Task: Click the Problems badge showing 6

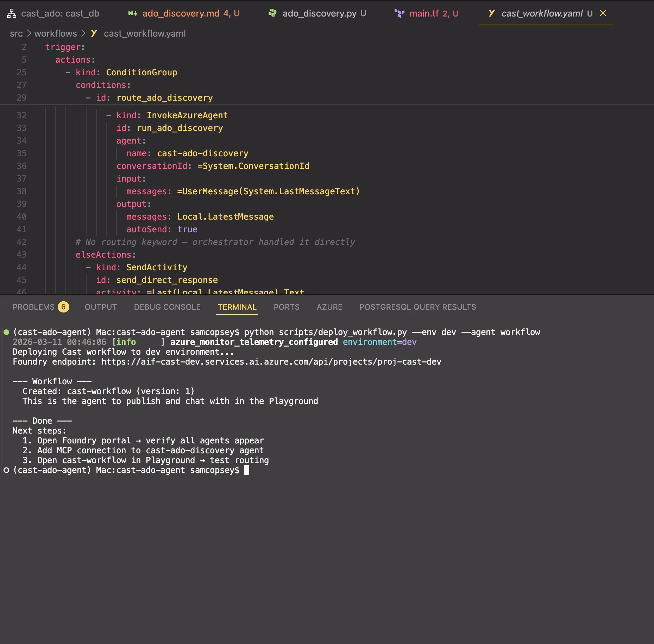Action: (63, 307)
